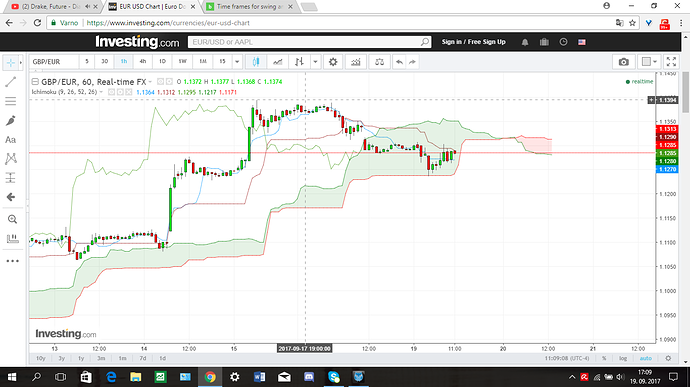
Task: Select the 1W chart interval
Action: [183, 62]
